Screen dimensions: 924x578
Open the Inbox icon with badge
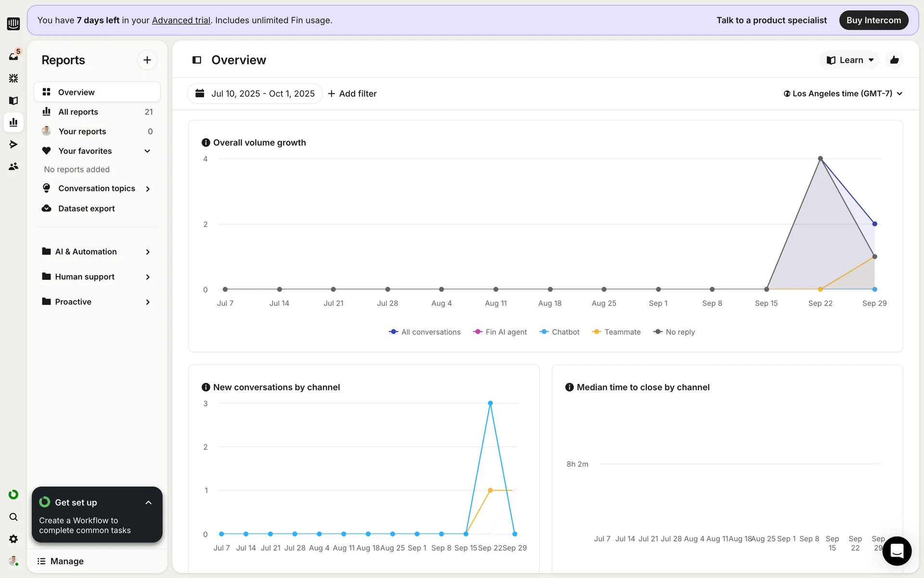pos(13,56)
